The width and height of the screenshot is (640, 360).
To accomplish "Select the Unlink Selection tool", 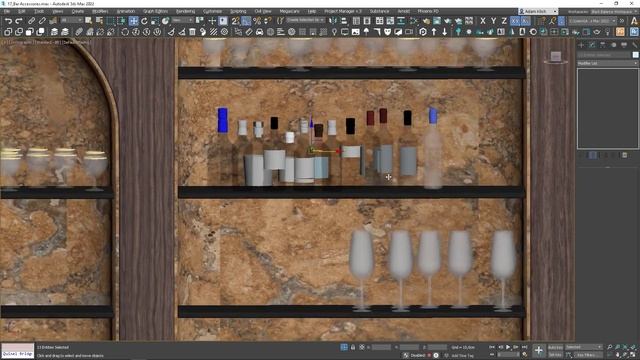I will (42, 21).
